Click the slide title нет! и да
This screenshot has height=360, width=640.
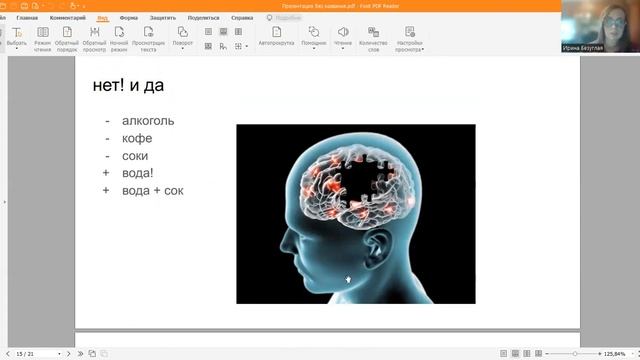click(x=128, y=85)
